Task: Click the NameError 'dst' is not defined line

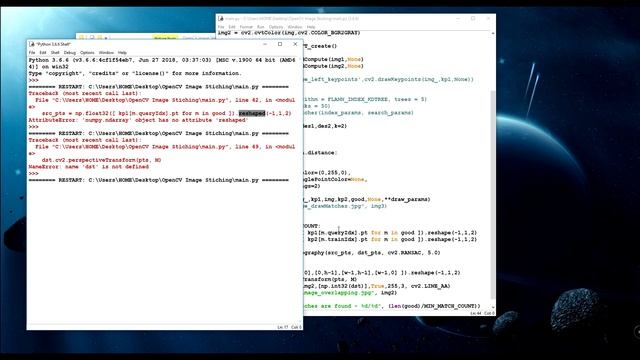Action: click(89, 167)
